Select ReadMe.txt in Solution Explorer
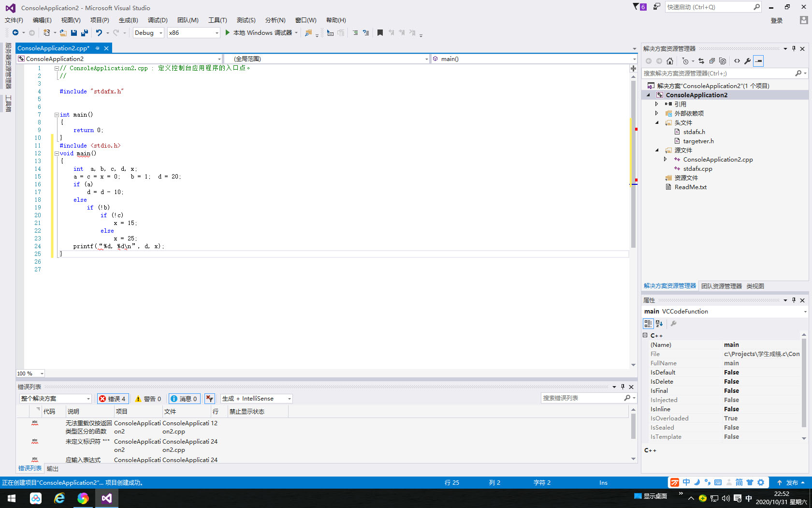The image size is (812, 508). (690, 187)
